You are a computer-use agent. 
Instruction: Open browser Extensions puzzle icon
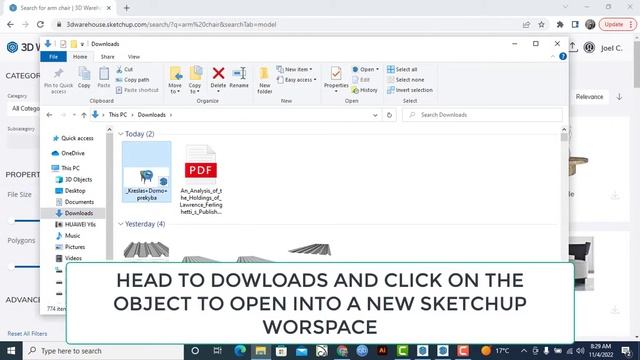tap(560, 24)
